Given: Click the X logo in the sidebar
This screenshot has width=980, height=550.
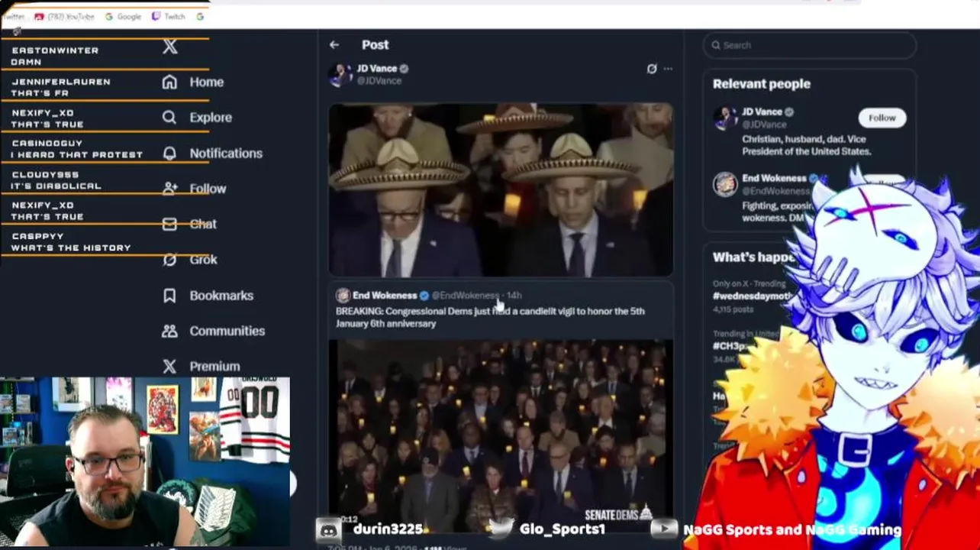Looking at the screenshot, I should (170, 47).
